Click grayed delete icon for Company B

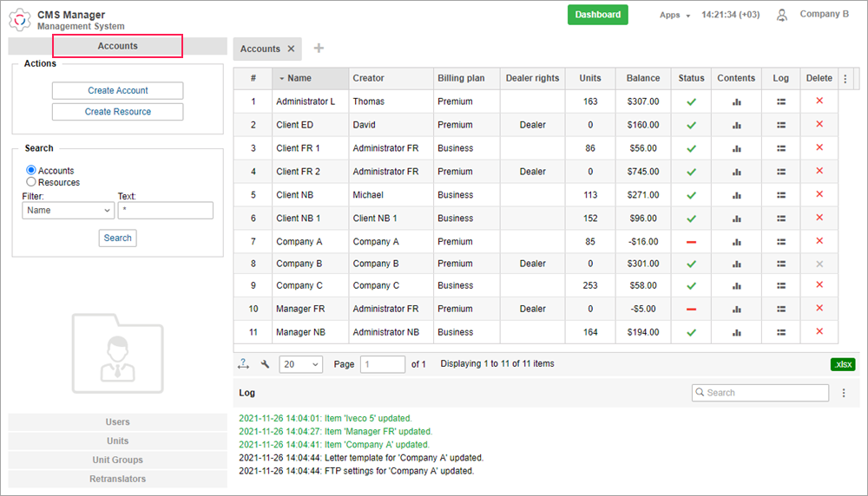pos(819,264)
